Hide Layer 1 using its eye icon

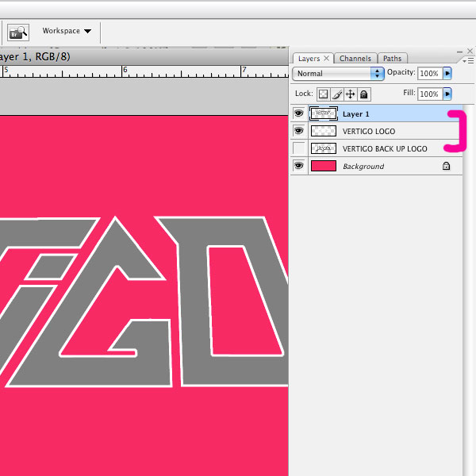click(299, 114)
